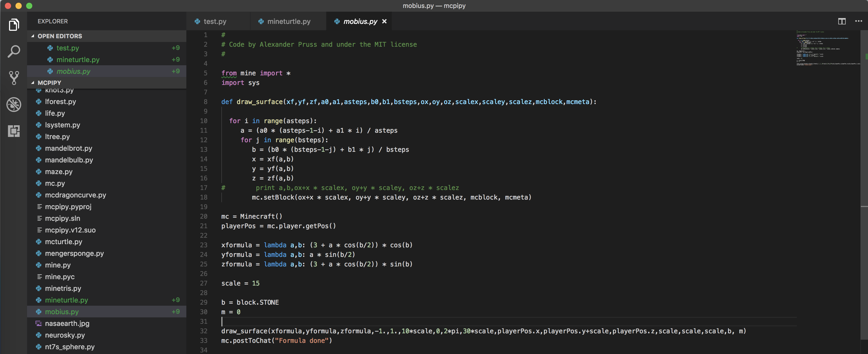
Task: Click line number 20 in the gutter
Action: tap(204, 216)
